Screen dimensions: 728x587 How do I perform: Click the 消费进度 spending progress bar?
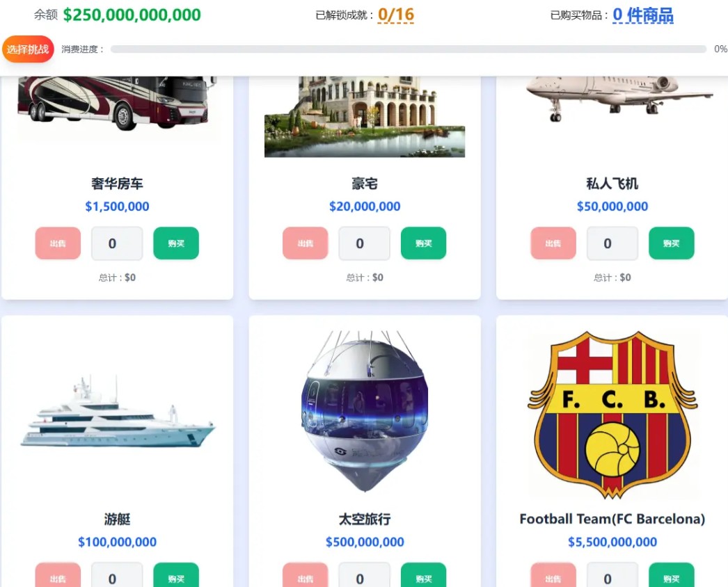coord(409,49)
